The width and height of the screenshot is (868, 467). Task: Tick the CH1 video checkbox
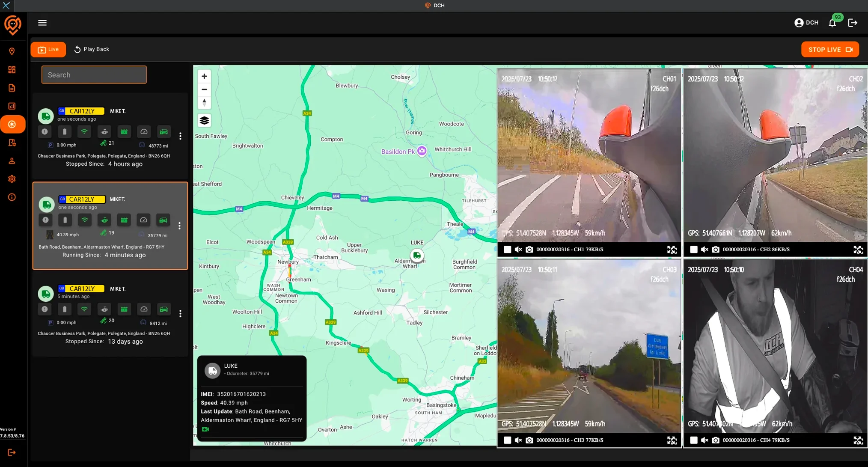[507, 249]
